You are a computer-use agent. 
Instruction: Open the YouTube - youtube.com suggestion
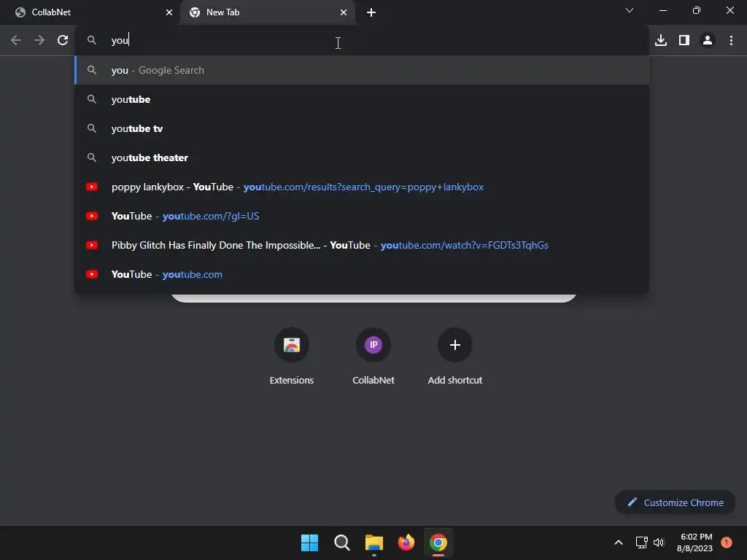coord(362,274)
